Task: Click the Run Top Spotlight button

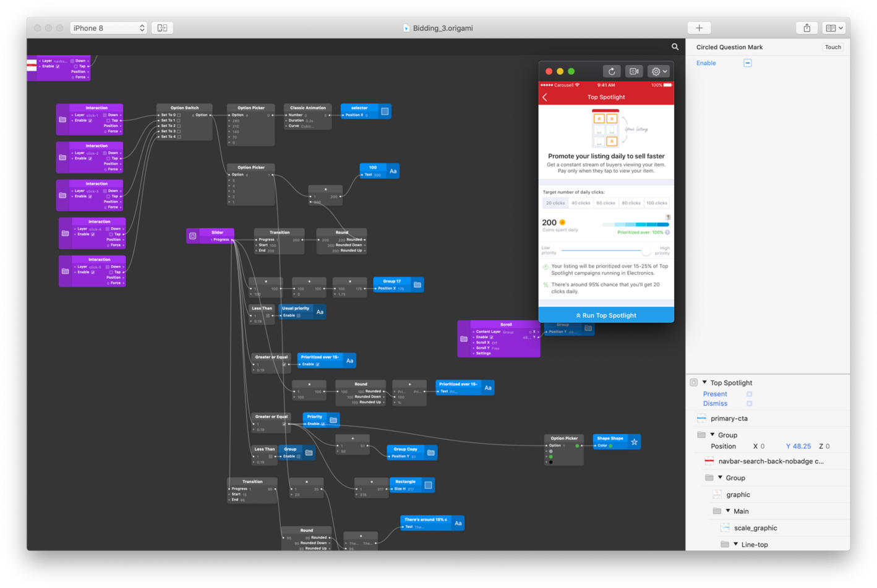Action: (x=606, y=315)
